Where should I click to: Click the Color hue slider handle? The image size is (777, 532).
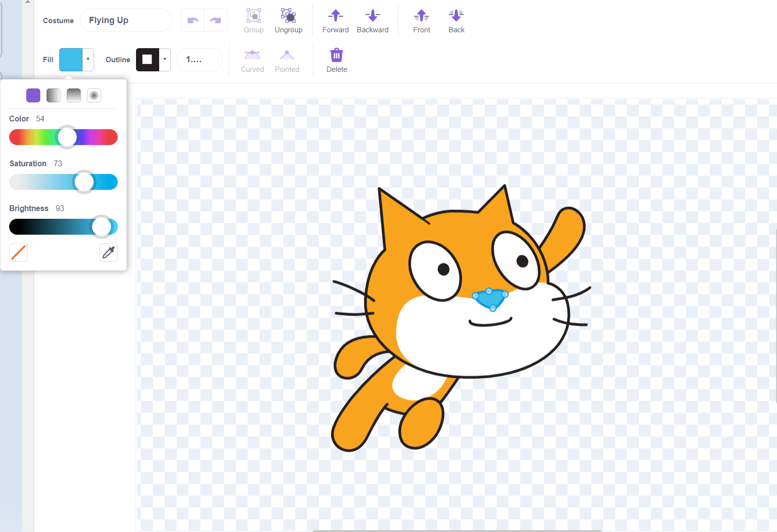(68, 137)
